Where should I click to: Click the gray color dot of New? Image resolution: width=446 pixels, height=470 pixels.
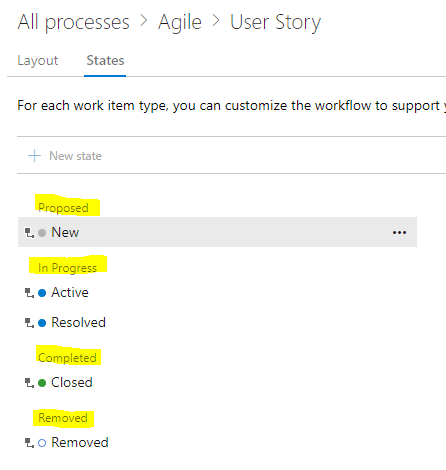[x=42, y=233]
